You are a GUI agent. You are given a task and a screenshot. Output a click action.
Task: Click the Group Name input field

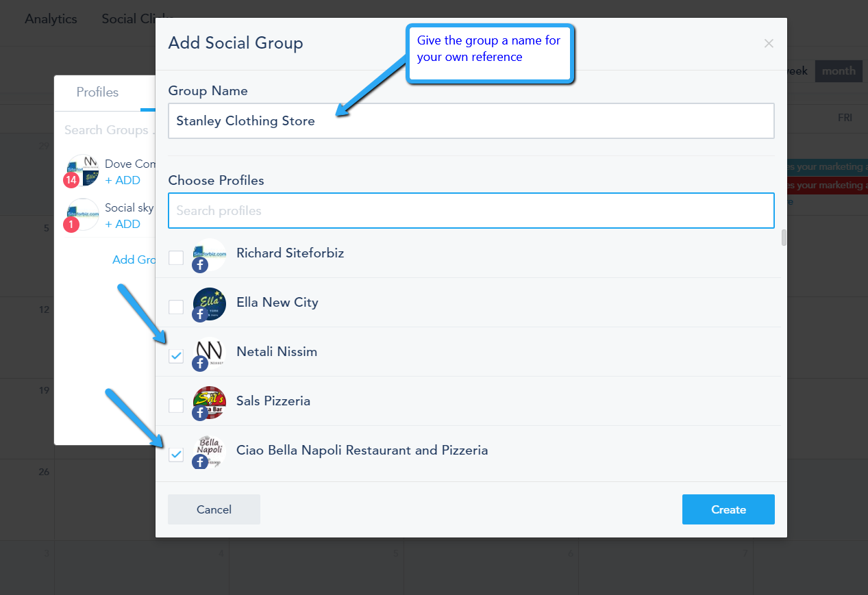click(x=471, y=121)
